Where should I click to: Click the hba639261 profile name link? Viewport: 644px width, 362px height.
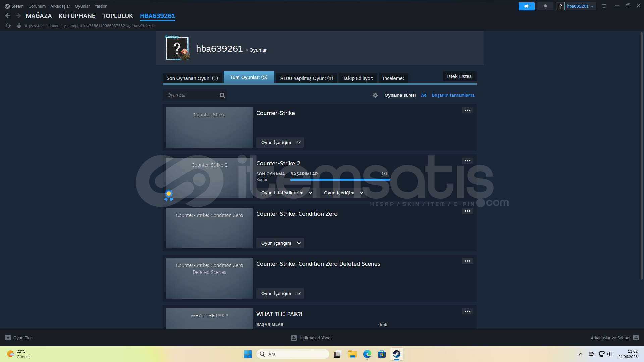point(219,49)
